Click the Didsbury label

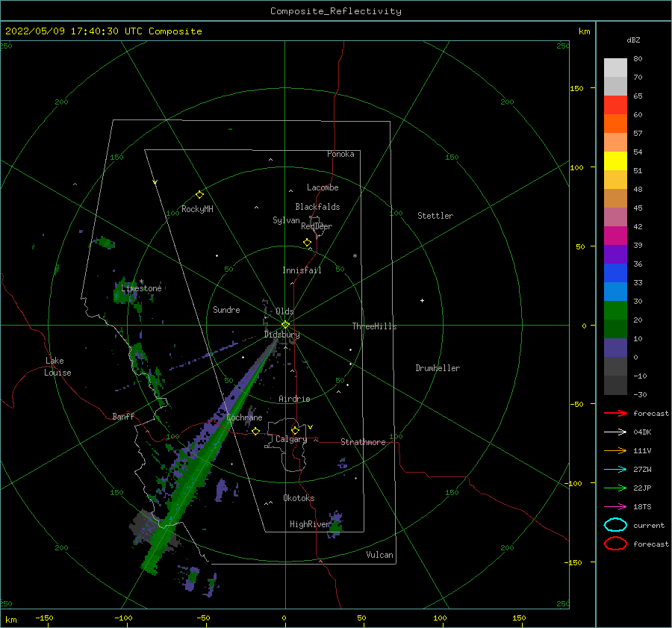click(281, 335)
